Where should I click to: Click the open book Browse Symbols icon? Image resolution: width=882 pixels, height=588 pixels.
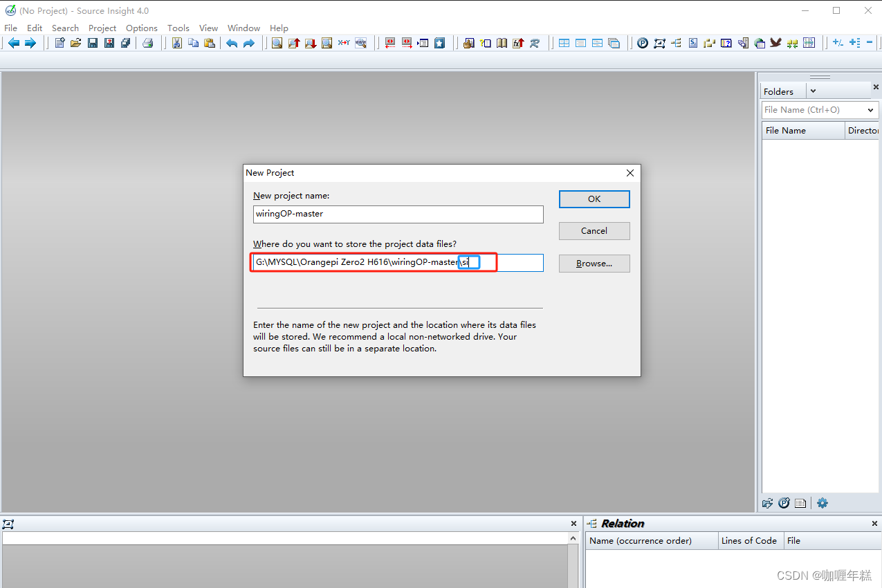point(502,43)
